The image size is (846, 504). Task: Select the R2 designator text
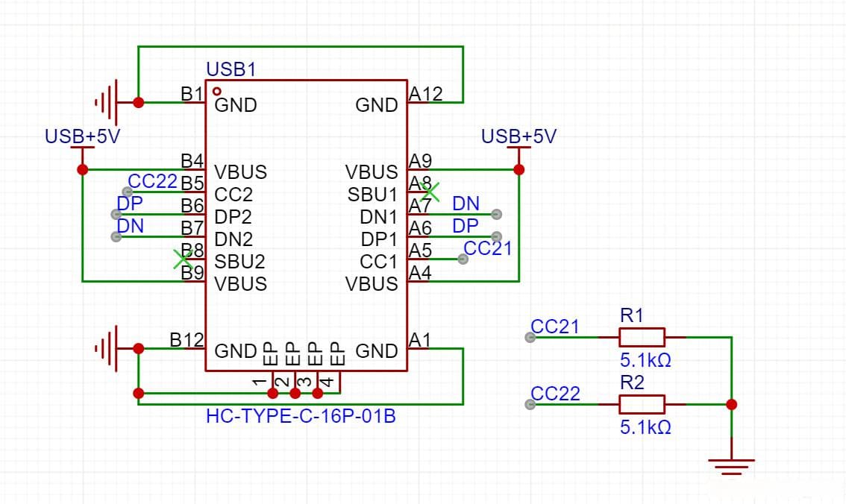(632, 382)
